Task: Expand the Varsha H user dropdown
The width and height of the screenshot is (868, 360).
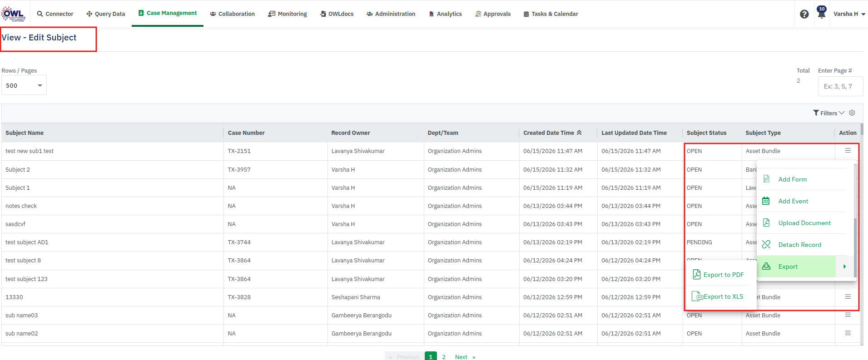Action: [x=849, y=14]
